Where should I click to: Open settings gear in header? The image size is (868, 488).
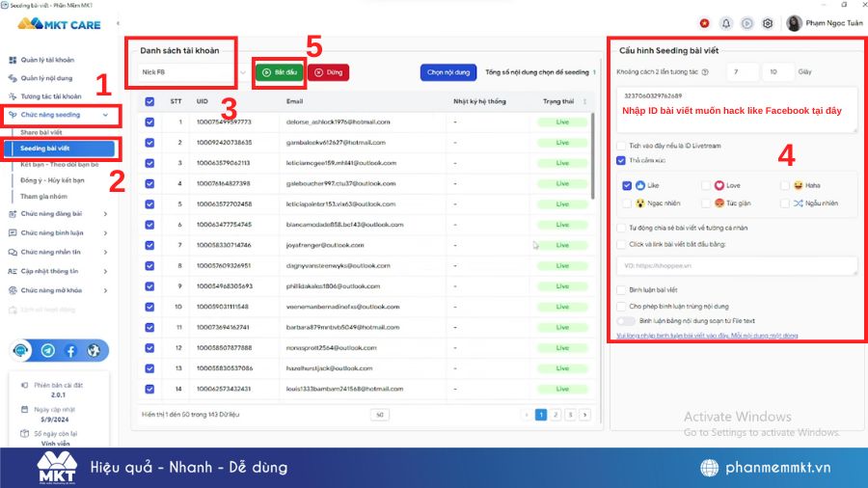pos(768,23)
